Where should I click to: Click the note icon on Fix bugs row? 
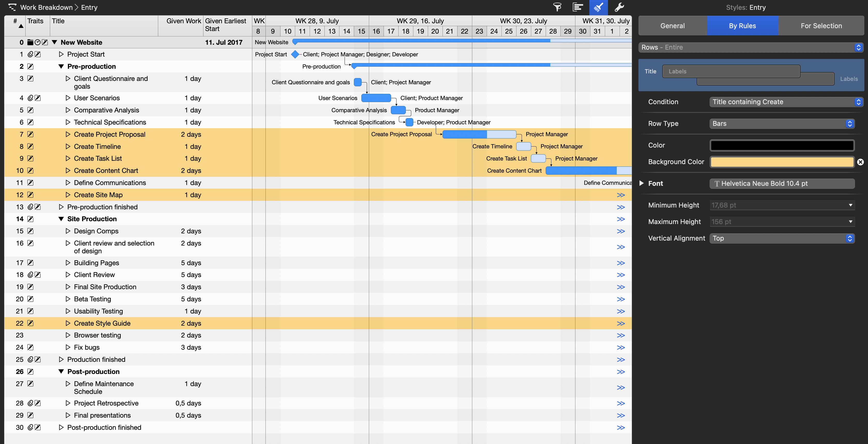pos(30,347)
